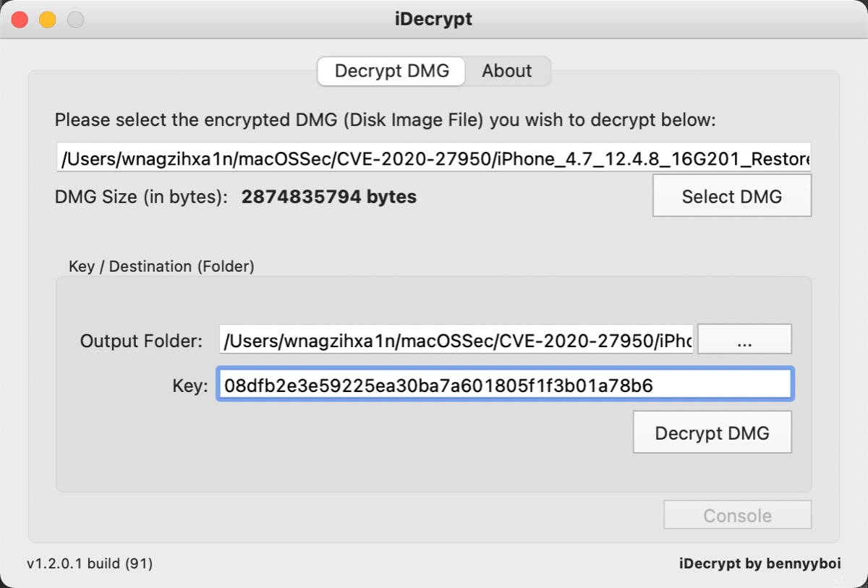Image resolution: width=868 pixels, height=588 pixels.
Task: Click the Key / Destination (Folder) group label
Action: click(161, 266)
